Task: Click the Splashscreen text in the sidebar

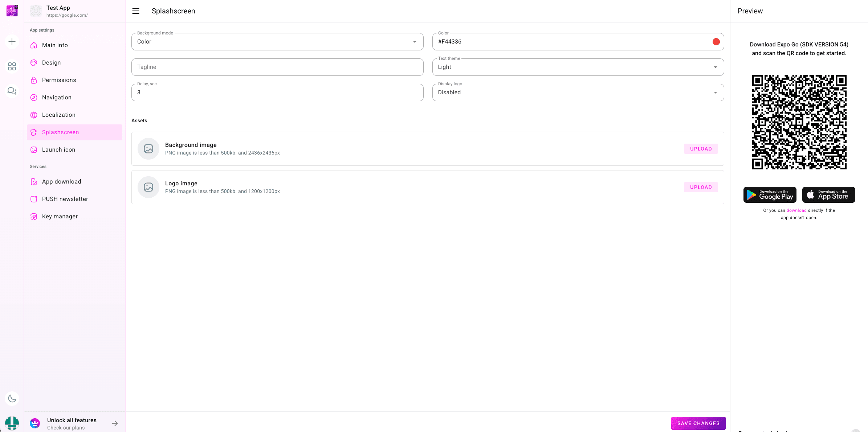Action: [61, 132]
